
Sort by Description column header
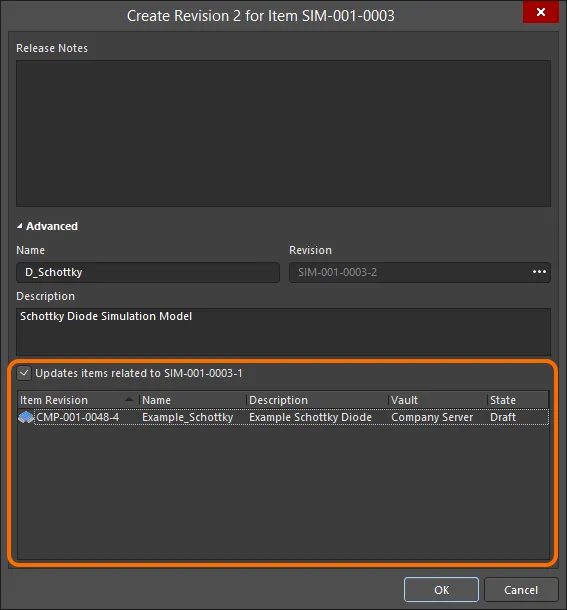pyautogui.click(x=317, y=400)
